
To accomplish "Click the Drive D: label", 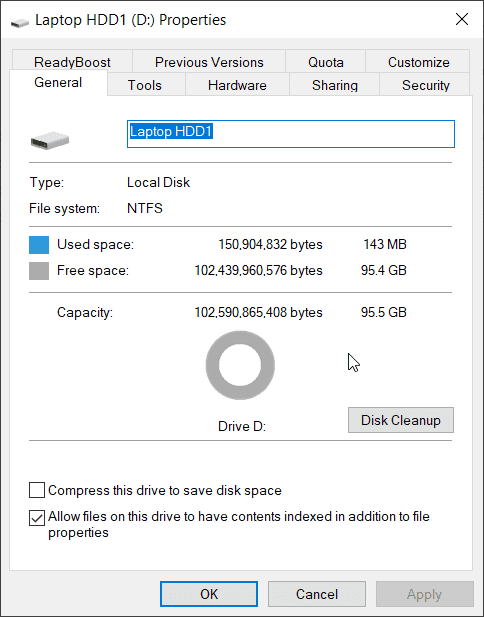I will 242,427.
